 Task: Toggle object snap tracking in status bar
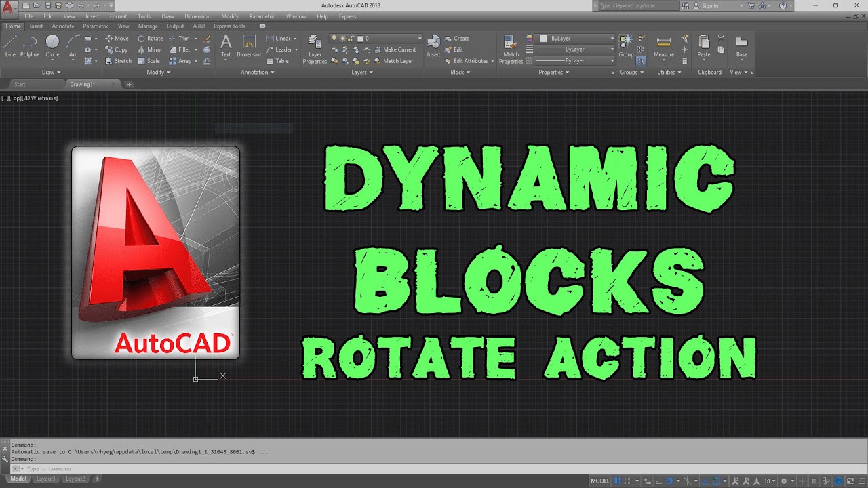705,481
